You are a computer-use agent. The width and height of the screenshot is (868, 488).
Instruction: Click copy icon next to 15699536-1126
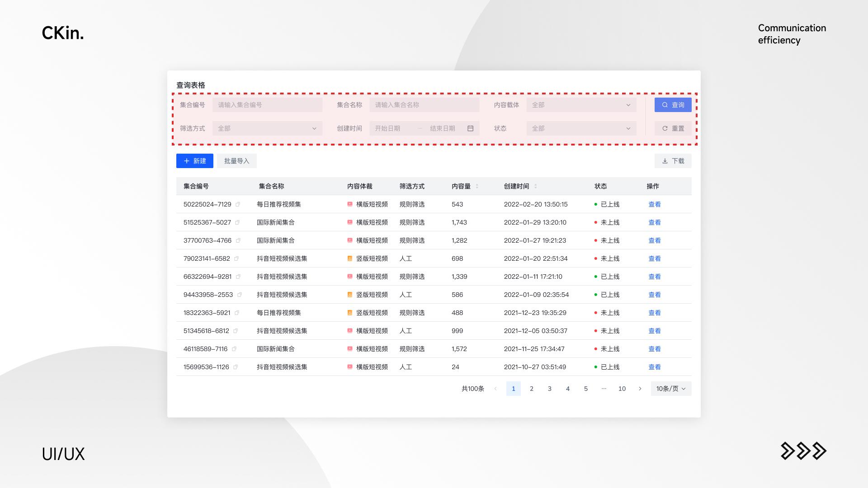pyautogui.click(x=236, y=367)
